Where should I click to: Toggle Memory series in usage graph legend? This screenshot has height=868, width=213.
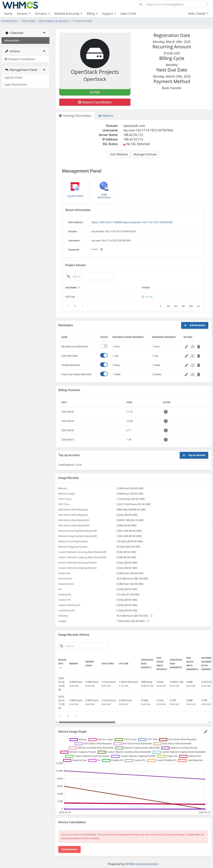[x=78, y=739]
